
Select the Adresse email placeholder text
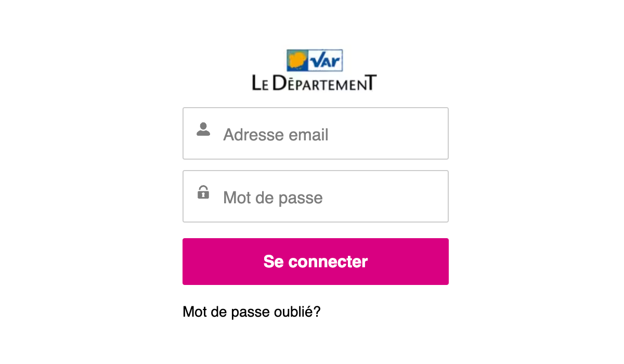276,134
